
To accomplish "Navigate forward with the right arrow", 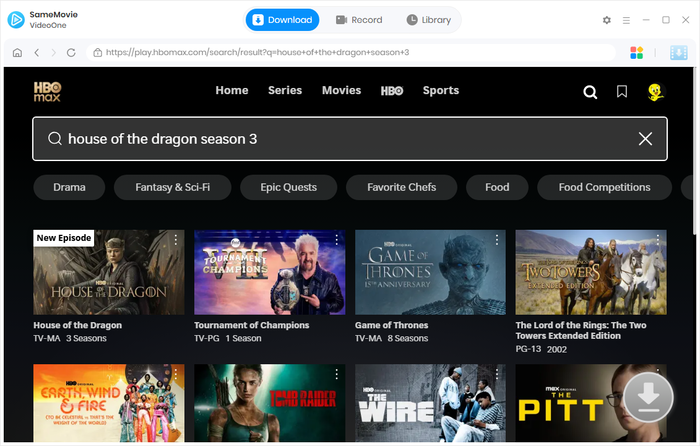I will tap(54, 53).
